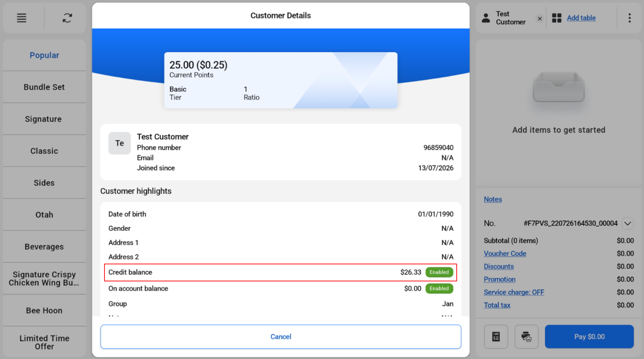Select the Signature category

pos(44,119)
